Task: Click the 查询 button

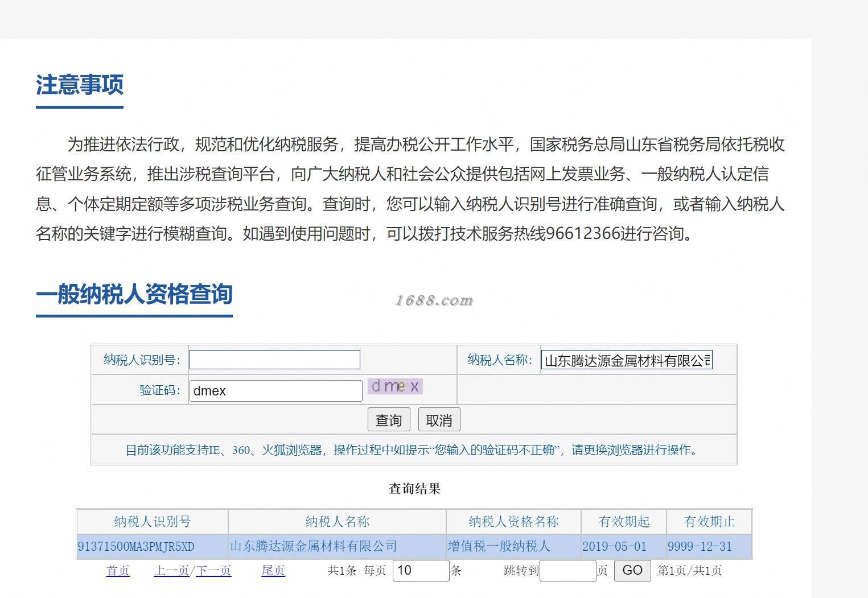Action: coord(389,420)
